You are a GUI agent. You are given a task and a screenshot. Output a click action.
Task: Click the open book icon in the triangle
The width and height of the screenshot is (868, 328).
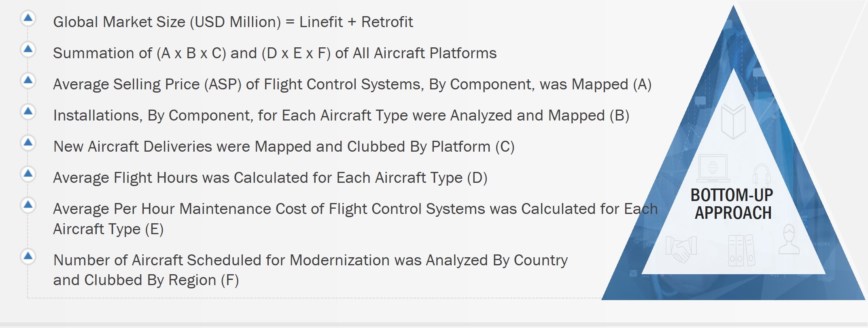(733, 121)
